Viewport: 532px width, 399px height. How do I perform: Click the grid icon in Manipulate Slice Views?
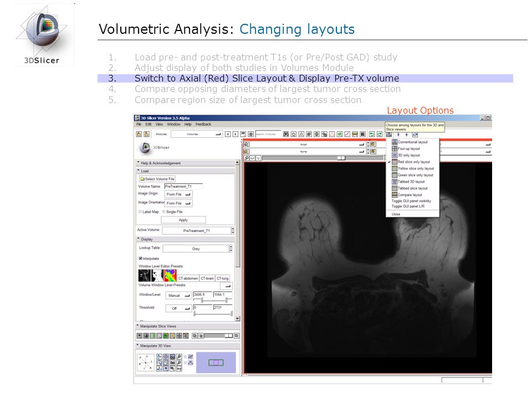point(179,336)
